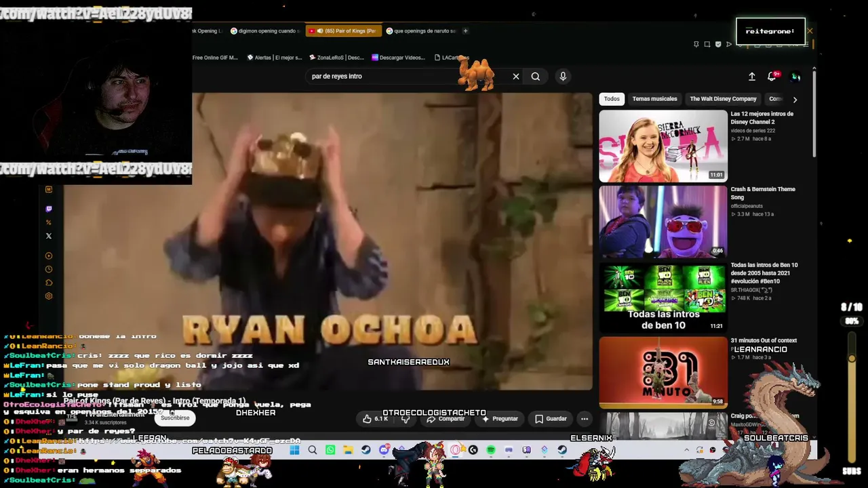Open a new browser tab with plus
The image size is (868, 488).
(465, 30)
